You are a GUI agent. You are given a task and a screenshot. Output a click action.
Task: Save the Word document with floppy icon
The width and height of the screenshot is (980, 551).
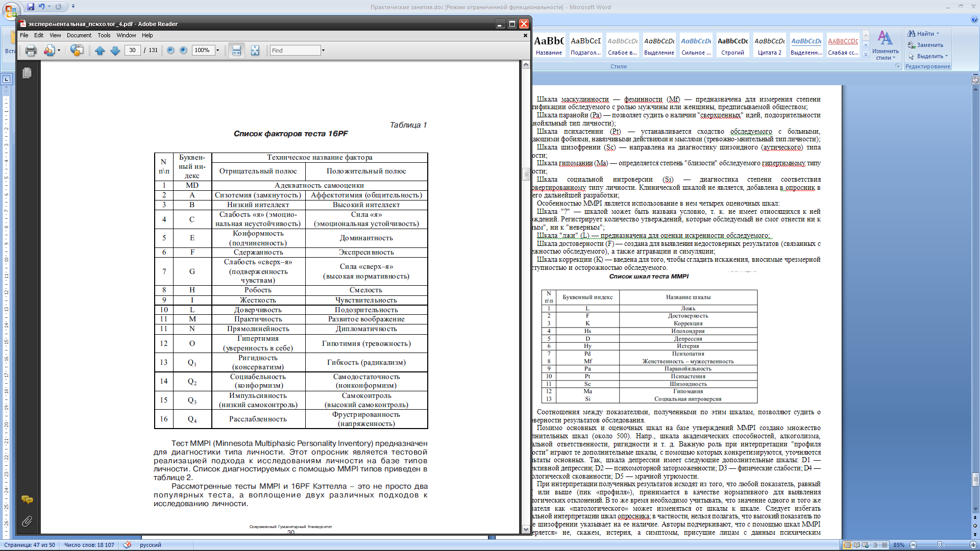[31, 7]
